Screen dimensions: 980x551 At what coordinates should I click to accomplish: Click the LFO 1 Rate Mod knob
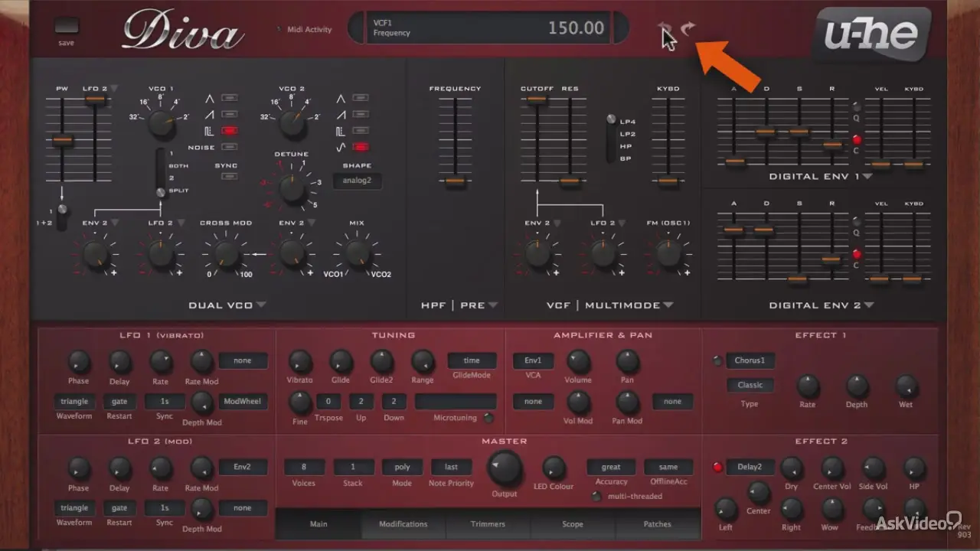click(201, 361)
